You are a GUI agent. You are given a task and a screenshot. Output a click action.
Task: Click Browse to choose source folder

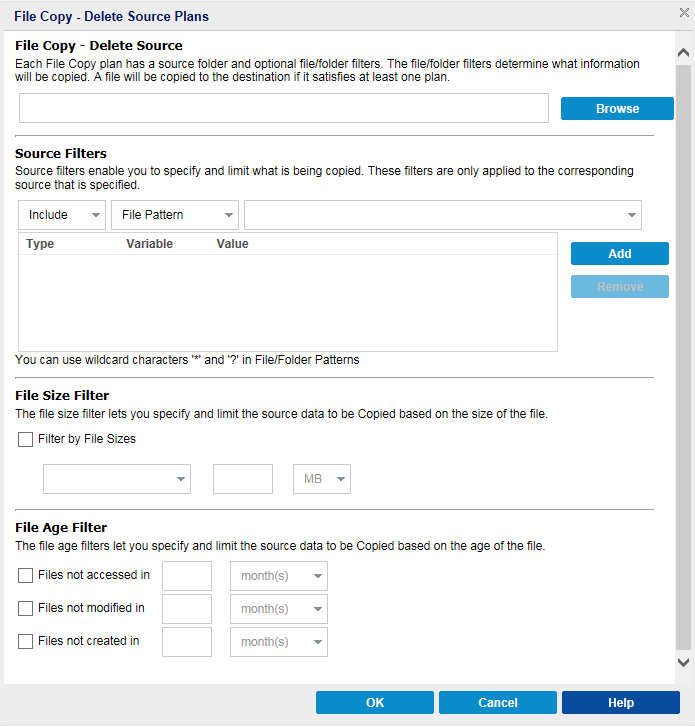[617, 109]
